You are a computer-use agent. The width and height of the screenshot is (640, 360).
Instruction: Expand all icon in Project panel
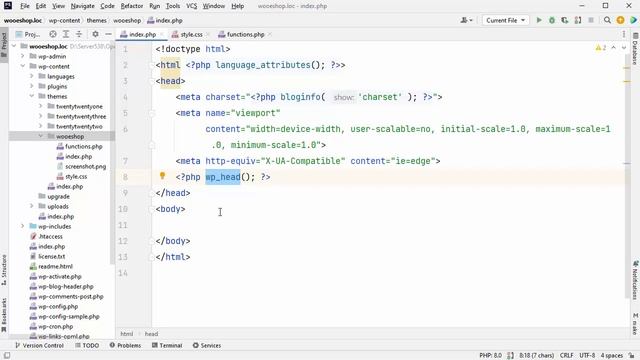pos(66,34)
